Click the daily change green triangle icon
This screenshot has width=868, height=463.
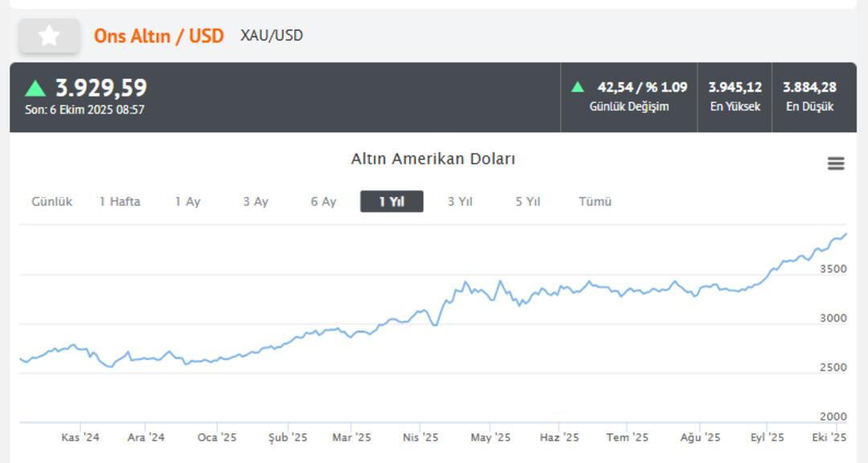tap(577, 87)
